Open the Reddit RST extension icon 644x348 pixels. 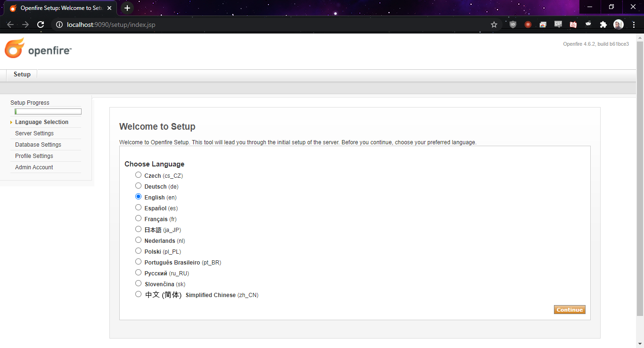point(588,24)
